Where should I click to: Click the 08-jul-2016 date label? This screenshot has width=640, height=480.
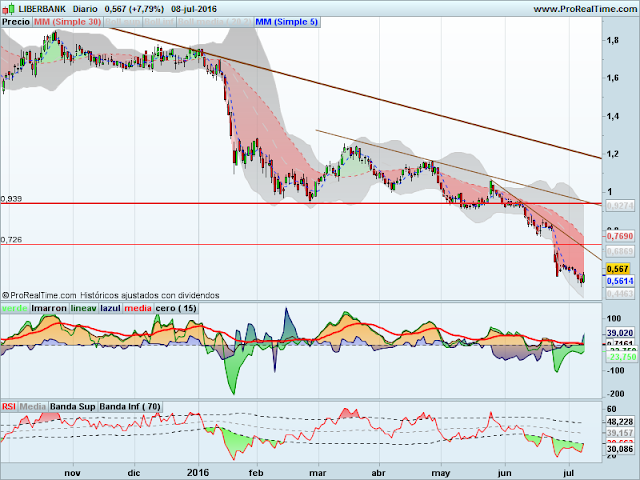coord(194,9)
